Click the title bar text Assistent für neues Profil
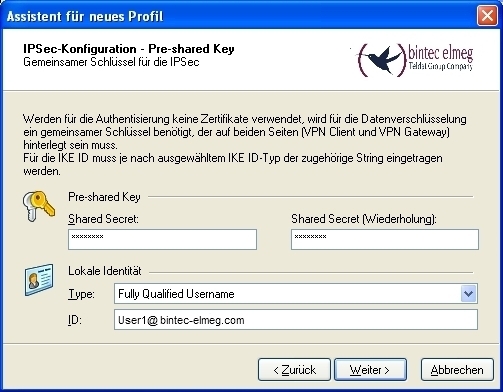This screenshot has height=392, width=503. [x=85, y=16]
